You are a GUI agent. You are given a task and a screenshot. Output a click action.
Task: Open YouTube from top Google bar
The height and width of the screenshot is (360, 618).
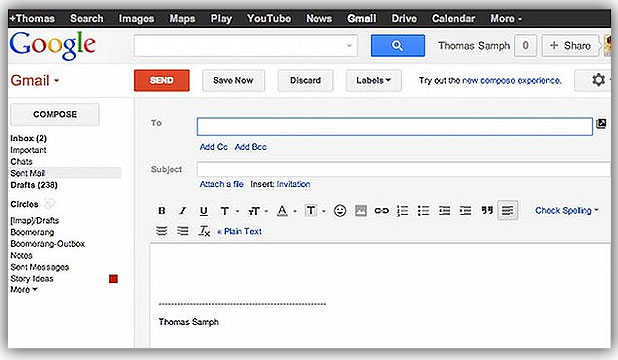269,19
